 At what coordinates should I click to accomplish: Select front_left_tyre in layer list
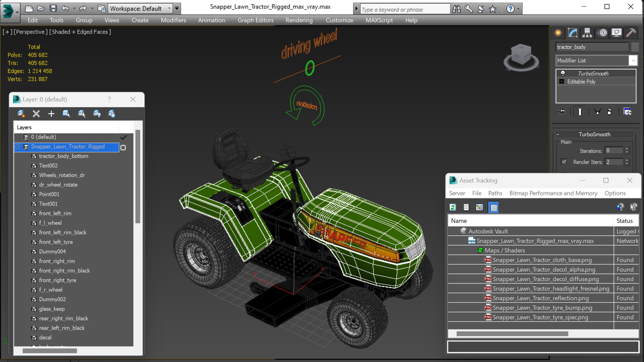pyautogui.click(x=56, y=242)
